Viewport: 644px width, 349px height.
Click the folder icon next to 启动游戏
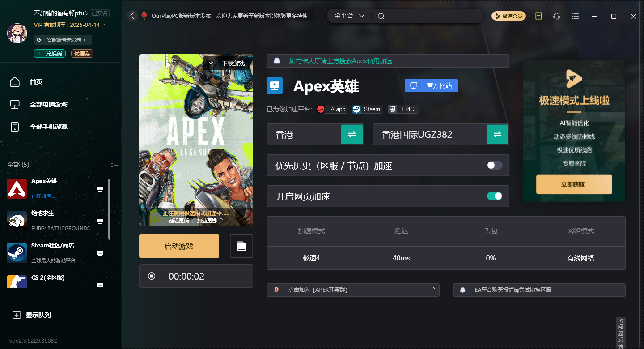(241, 246)
